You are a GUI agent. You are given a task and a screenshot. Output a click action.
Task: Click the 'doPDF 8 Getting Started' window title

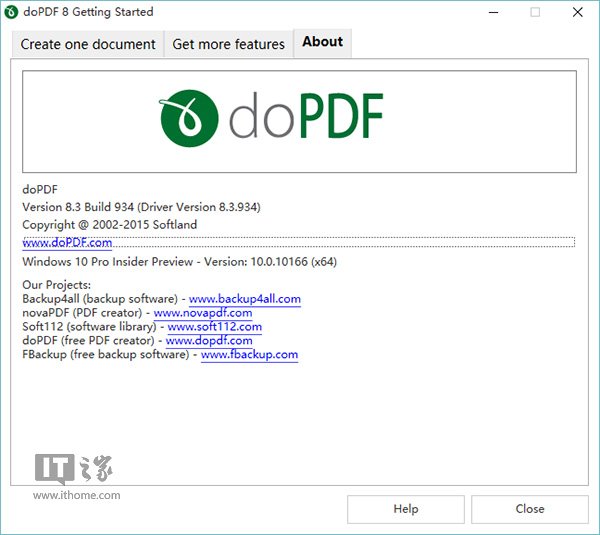(88, 12)
